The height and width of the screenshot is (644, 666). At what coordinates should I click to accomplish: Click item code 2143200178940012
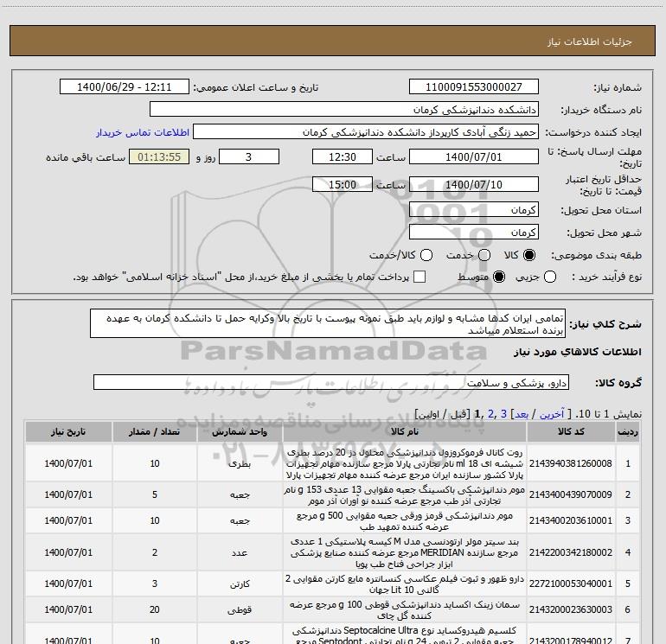tap(571, 641)
